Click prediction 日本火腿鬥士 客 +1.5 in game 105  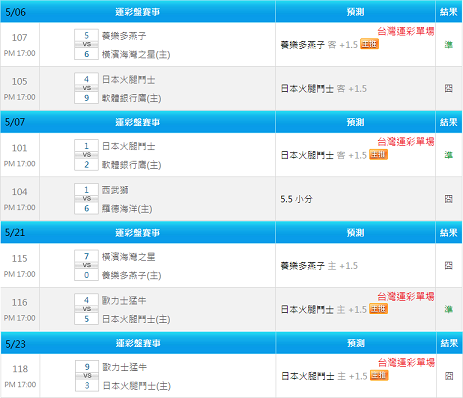[324, 88]
